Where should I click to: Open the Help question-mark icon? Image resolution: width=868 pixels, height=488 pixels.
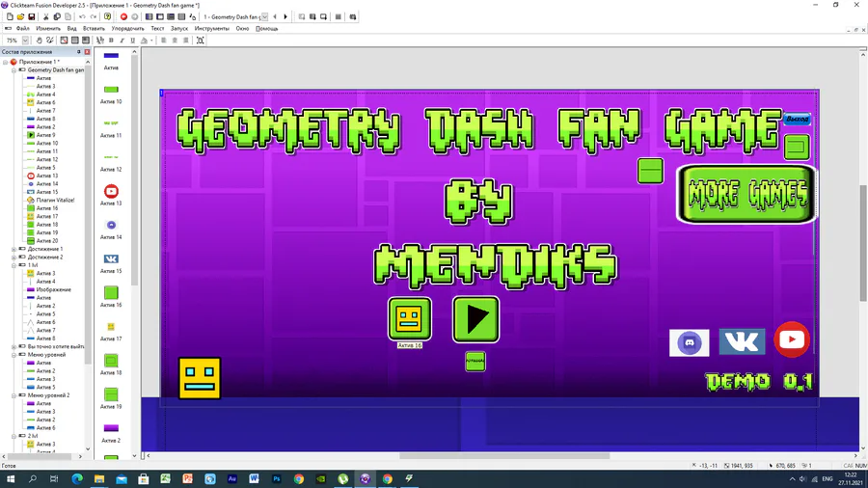pos(107,16)
